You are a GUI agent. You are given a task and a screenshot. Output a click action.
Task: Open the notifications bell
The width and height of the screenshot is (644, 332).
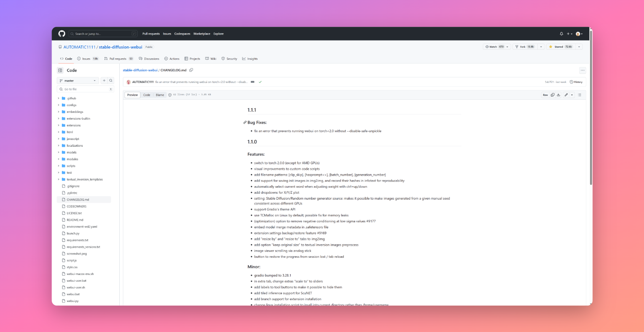click(x=561, y=34)
